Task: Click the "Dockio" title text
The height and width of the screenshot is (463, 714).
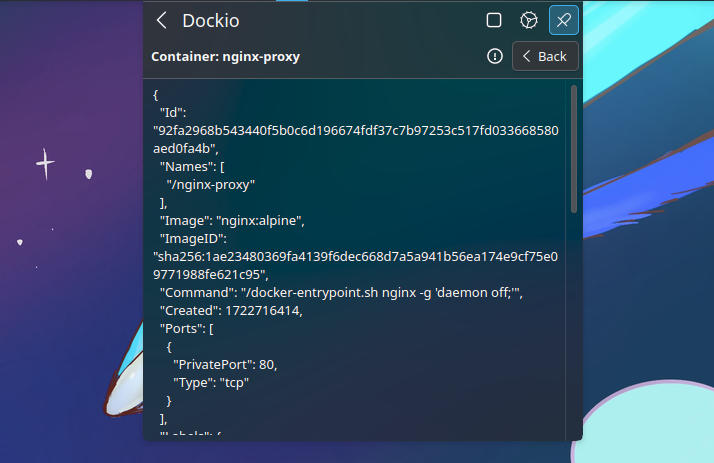Action: click(211, 21)
